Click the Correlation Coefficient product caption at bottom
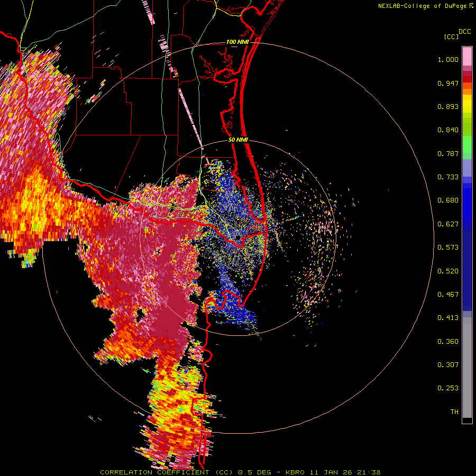This screenshot has height=476, width=476. (x=240, y=472)
